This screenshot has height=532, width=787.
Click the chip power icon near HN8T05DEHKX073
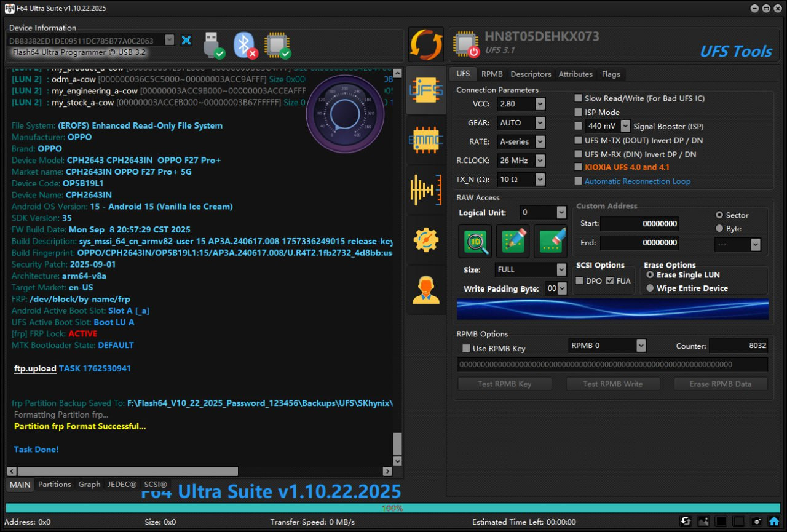(465, 44)
